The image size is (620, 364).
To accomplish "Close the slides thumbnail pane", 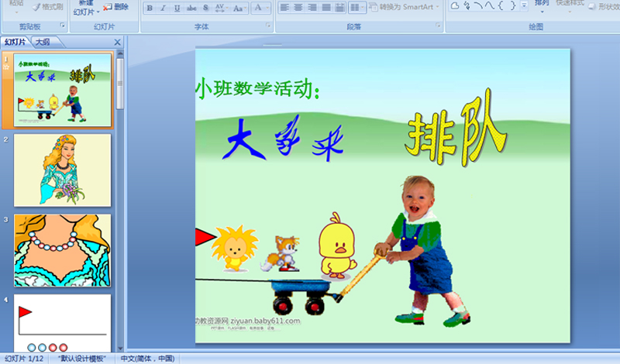I will tap(117, 42).
